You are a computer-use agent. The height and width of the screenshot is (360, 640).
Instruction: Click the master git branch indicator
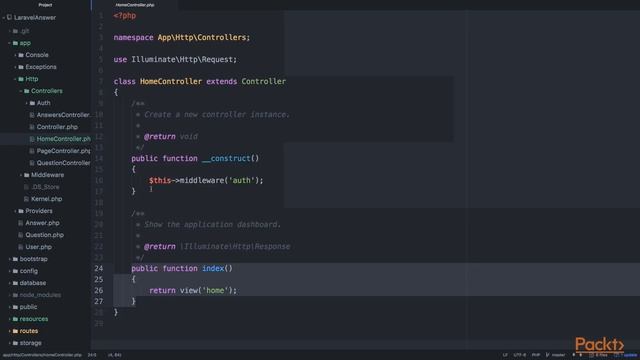558,355
